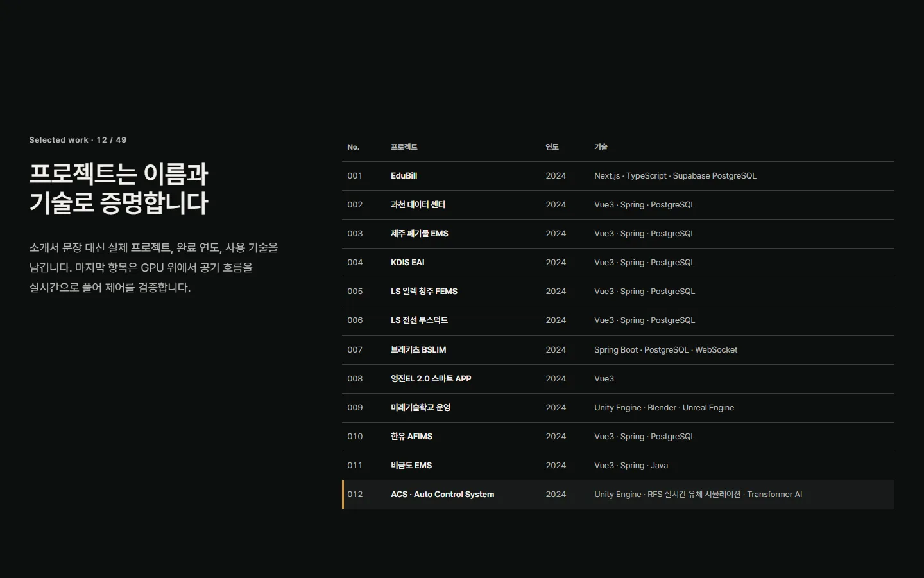Image resolution: width=924 pixels, height=578 pixels.
Task: Click row number 008
Action: click(355, 379)
